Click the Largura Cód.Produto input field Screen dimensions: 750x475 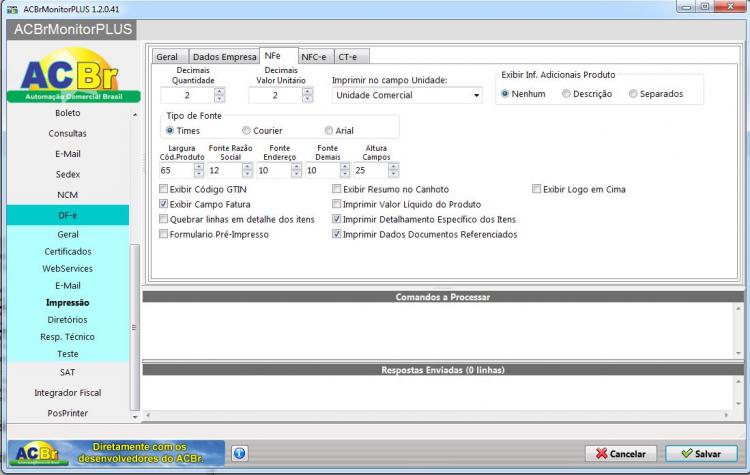point(176,170)
